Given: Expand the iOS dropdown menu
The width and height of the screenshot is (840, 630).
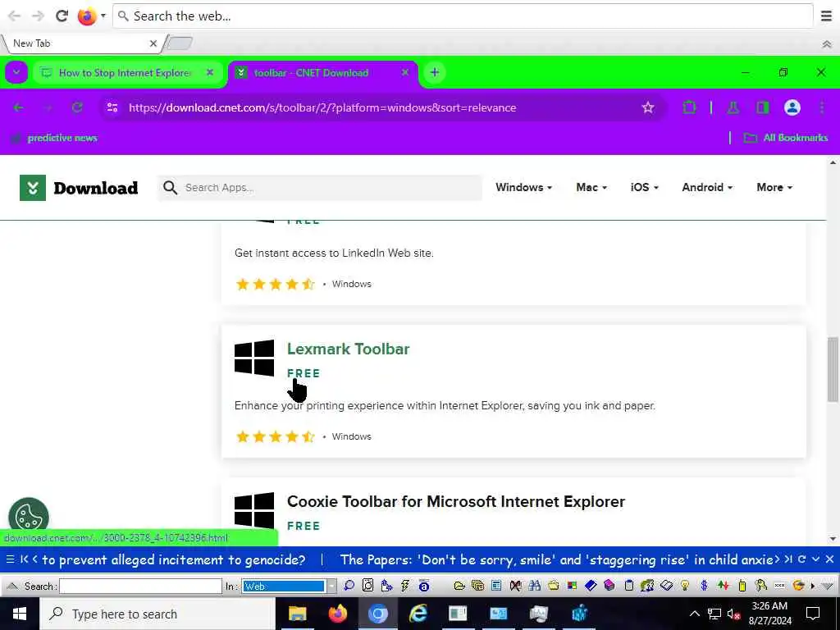Looking at the screenshot, I should click(x=645, y=187).
